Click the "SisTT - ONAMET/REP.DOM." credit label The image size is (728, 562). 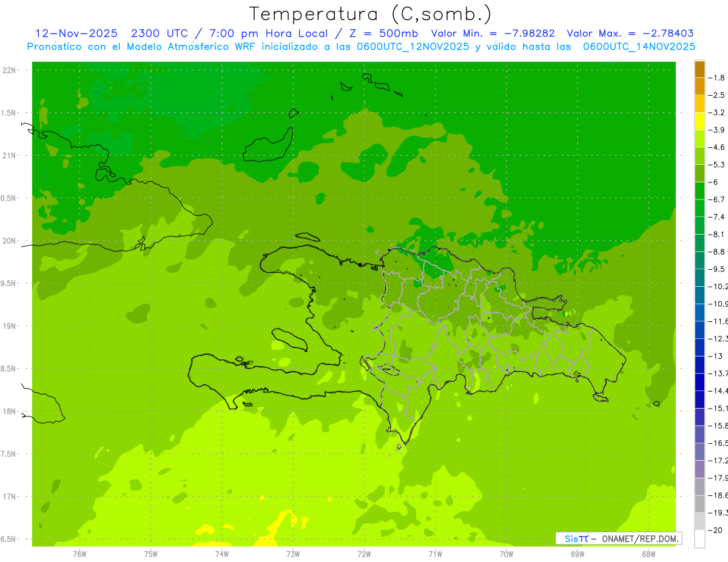click(618, 538)
